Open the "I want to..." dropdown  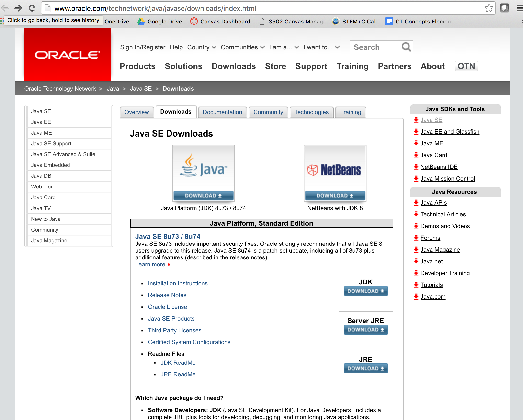321,47
